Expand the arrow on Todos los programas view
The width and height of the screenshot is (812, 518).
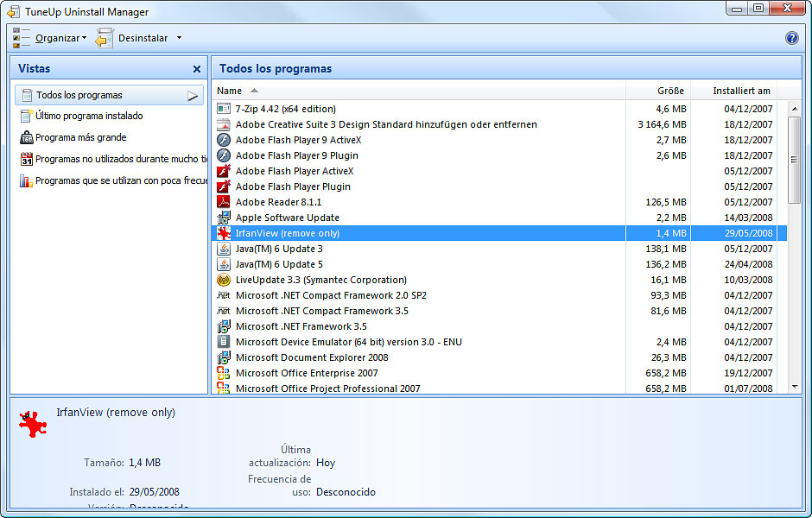[193, 96]
